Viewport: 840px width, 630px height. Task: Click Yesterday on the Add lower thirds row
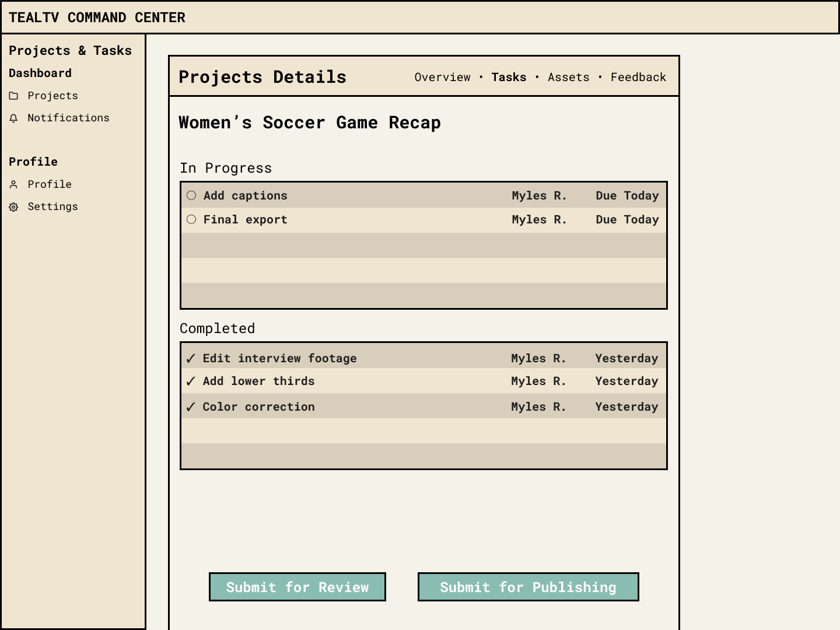[626, 381]
